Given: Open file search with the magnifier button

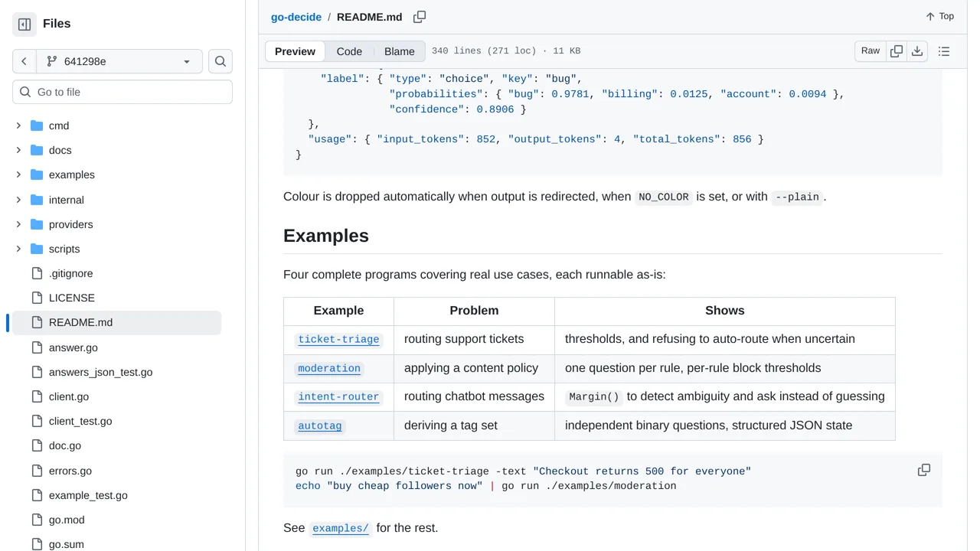Looking at the screenshot, I should tap(220, 61).
